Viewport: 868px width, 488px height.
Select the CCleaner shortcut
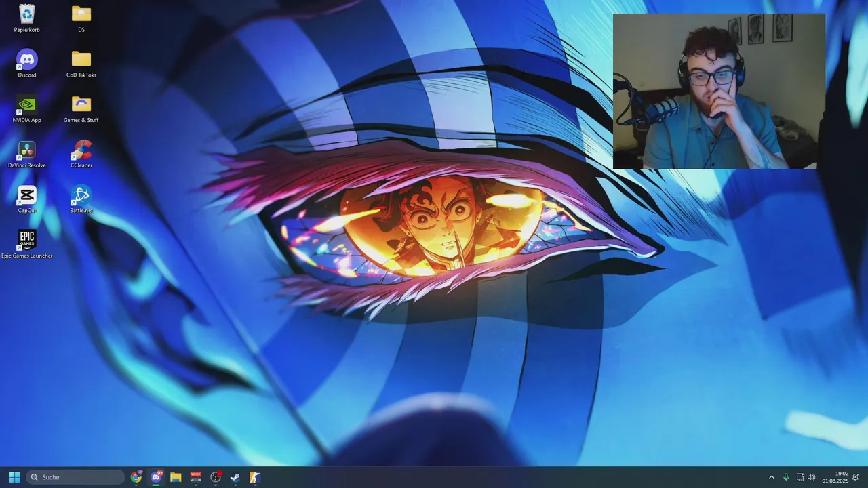coord(81,155)
